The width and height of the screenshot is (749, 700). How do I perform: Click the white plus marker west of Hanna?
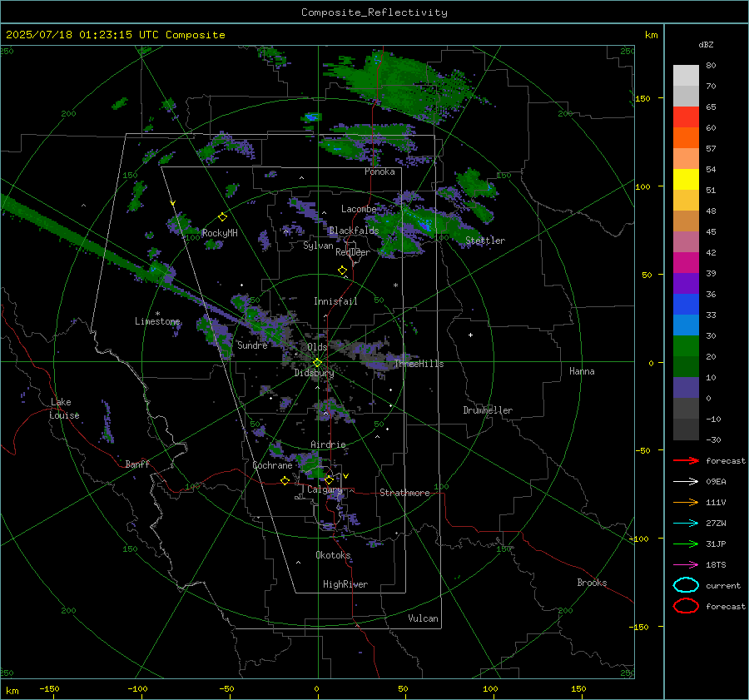point(470,335)
